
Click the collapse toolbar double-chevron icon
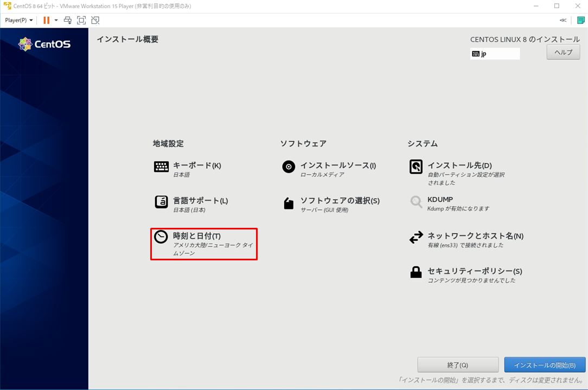(563, 20)
